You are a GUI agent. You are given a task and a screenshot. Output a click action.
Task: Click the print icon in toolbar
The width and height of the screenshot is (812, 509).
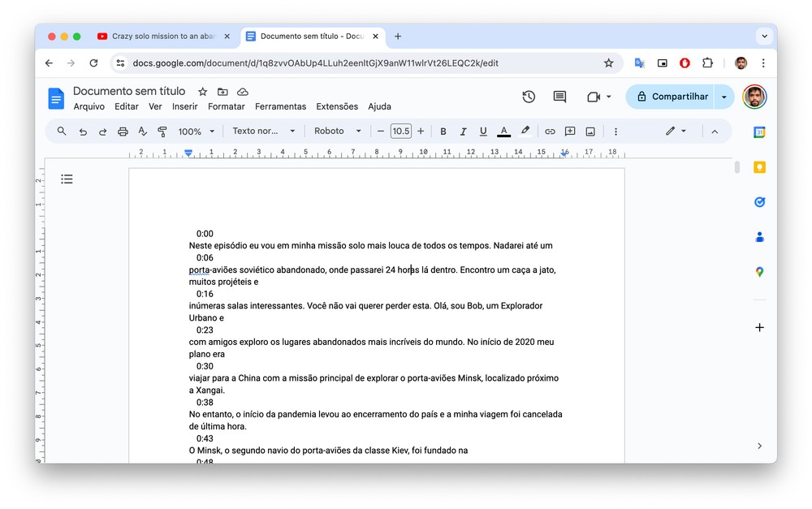(123, 132)
